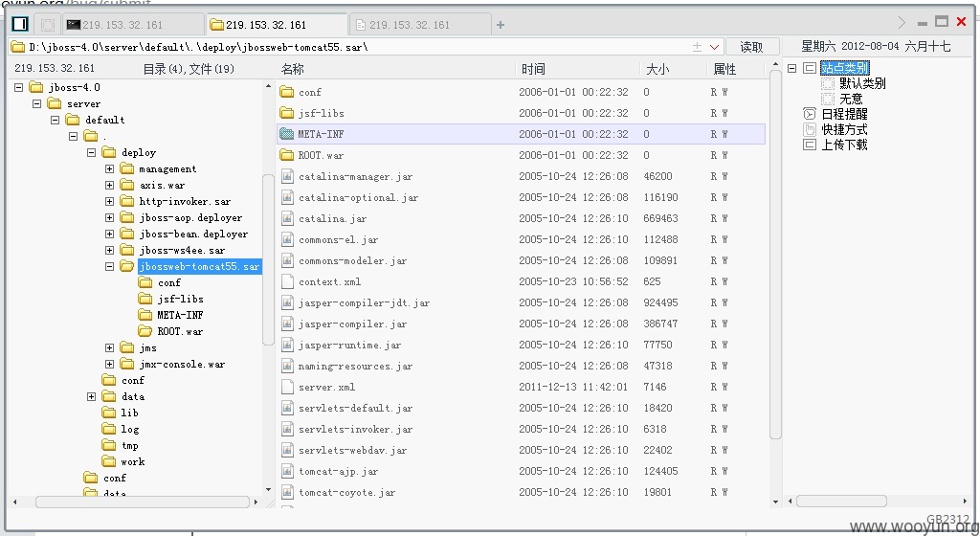This screenshot has height=536, width=980.
Task: Click the 读取 button
Action: pyautogui.click(x=751, y=47)
